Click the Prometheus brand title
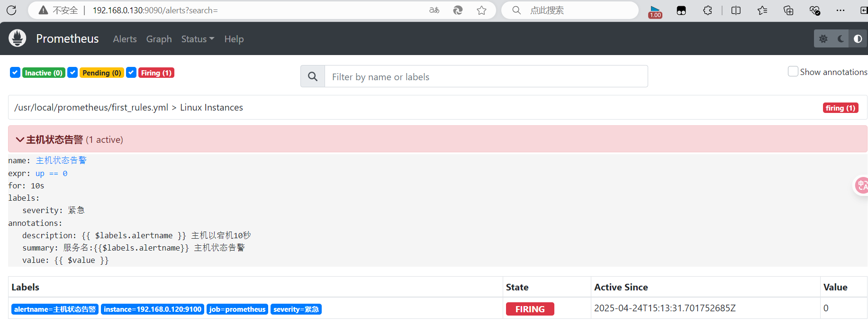The width and height of the screenshot is (868, 326). click(67, 38)
